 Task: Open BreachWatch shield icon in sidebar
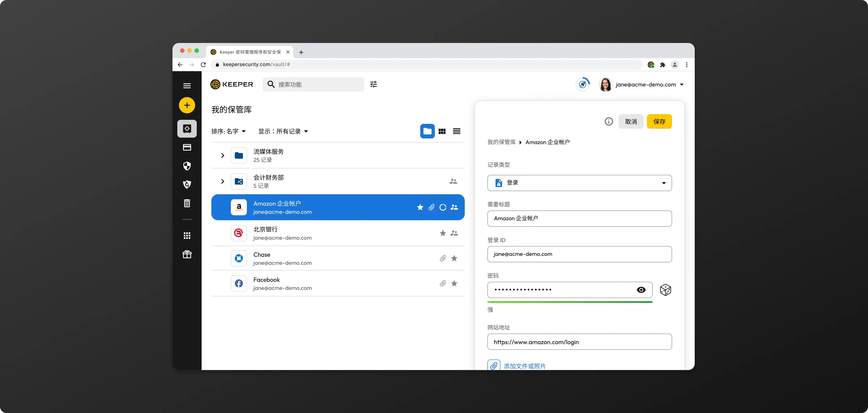187,185
